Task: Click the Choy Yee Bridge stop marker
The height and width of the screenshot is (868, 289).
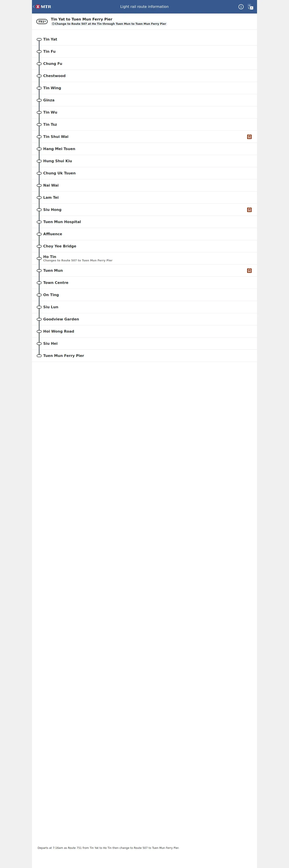Action: (39, 246)
